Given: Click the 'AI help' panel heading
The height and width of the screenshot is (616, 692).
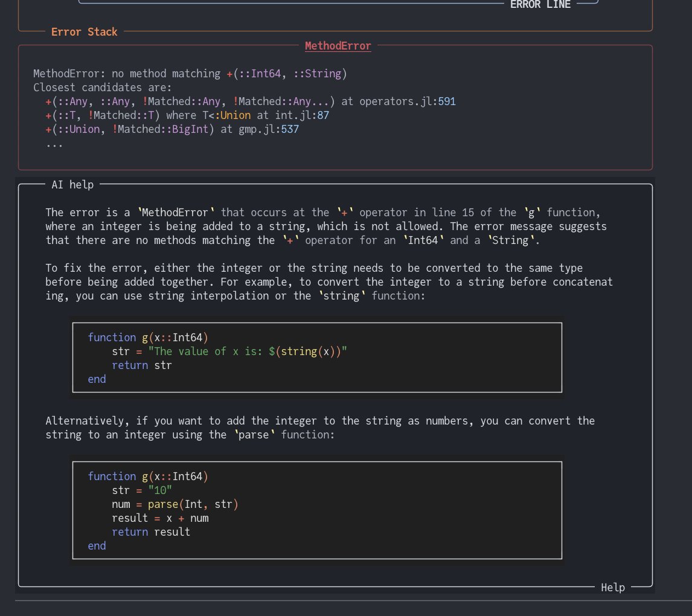Looking at the screenshot, I should pos(72,184).
